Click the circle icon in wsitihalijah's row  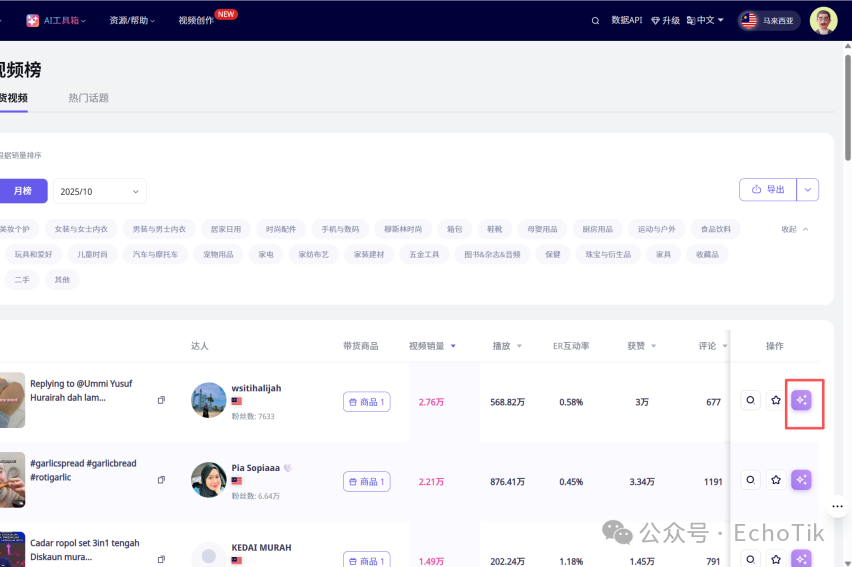click(x=750, y=400)
